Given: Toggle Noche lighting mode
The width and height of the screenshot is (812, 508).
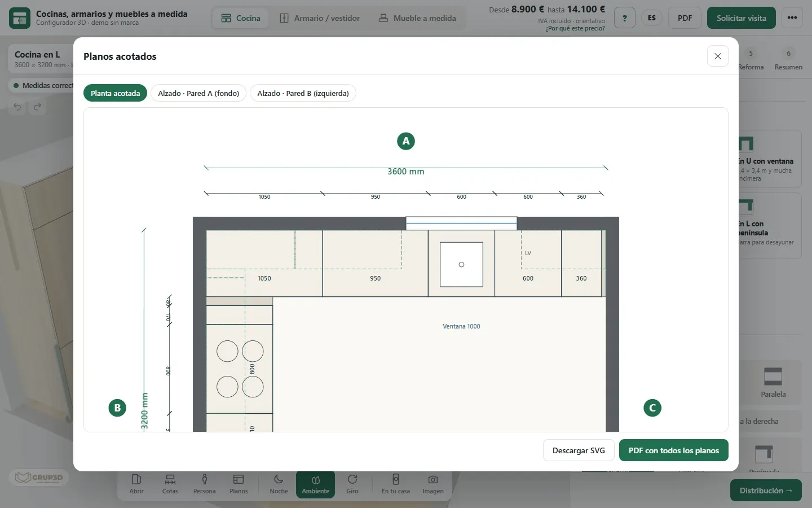Looking at the screenshot, I should 279,484.
